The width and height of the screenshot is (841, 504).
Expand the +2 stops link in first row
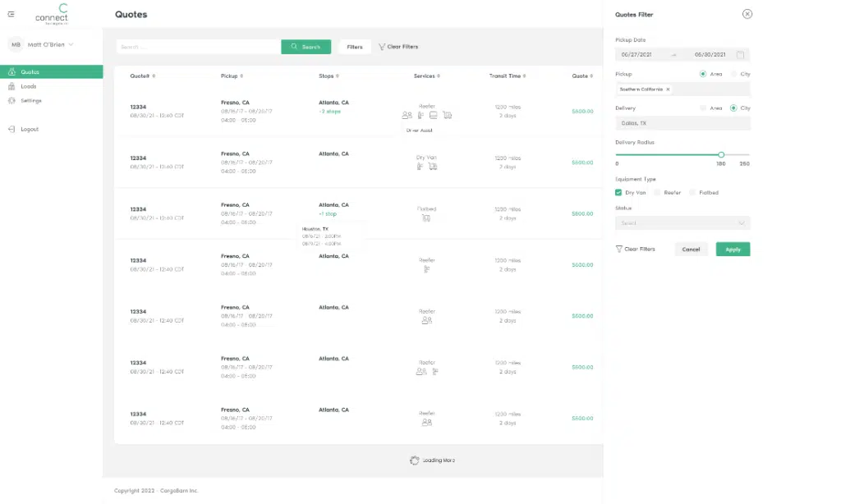pos(329,111)
